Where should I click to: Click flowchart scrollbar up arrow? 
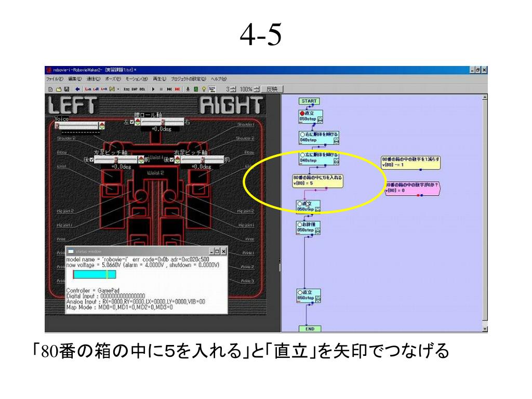point(485,98)
